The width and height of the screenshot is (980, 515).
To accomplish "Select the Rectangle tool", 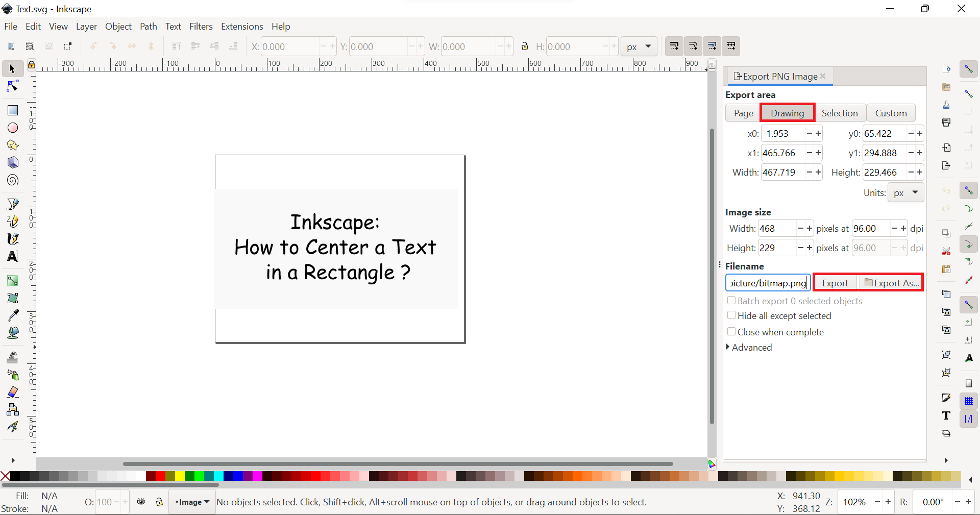I will 13,110.
